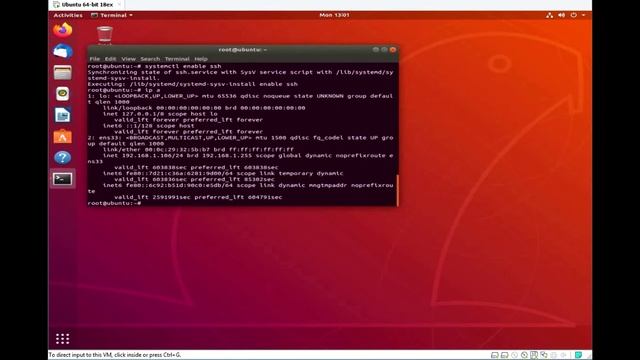640x360 pixels.
Task: Show Applications grid button in dock
Action: tap(62, 339)
